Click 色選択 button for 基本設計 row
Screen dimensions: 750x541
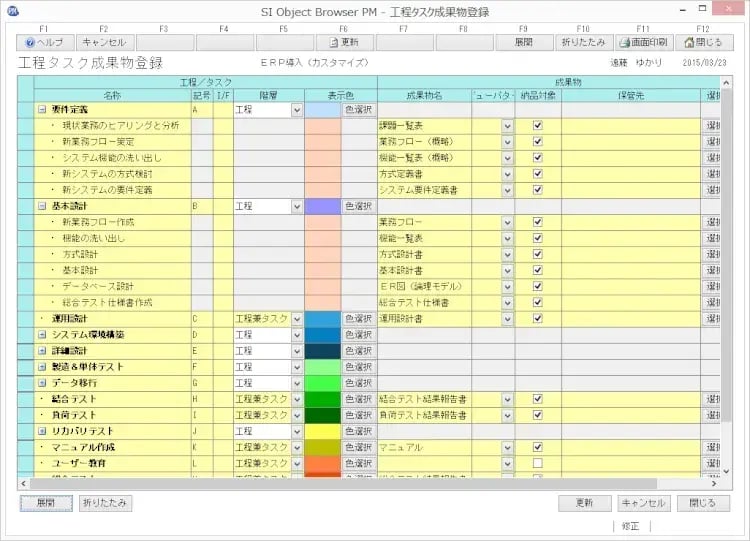[358, 206]
